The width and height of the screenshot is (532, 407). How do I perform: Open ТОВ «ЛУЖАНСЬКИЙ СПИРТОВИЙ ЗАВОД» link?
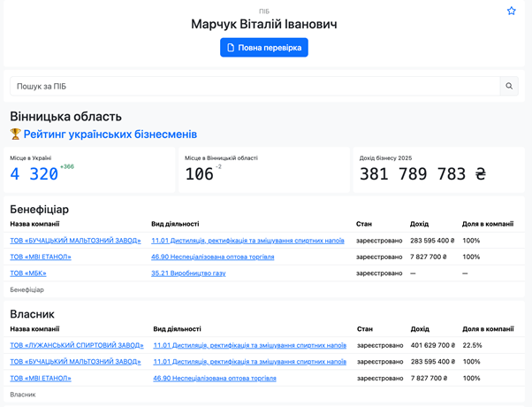coord(77,345)
